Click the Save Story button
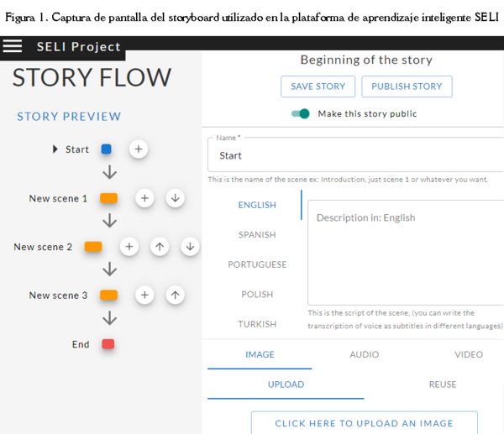The width and height of the screenshot is (504, 434). coord(318,86)
